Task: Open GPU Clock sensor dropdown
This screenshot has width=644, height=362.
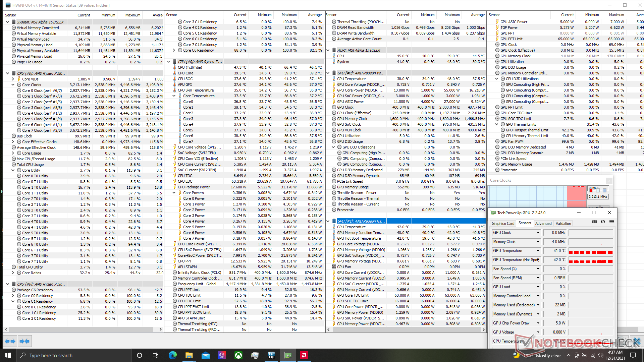Action: click(x=538, y=233)
